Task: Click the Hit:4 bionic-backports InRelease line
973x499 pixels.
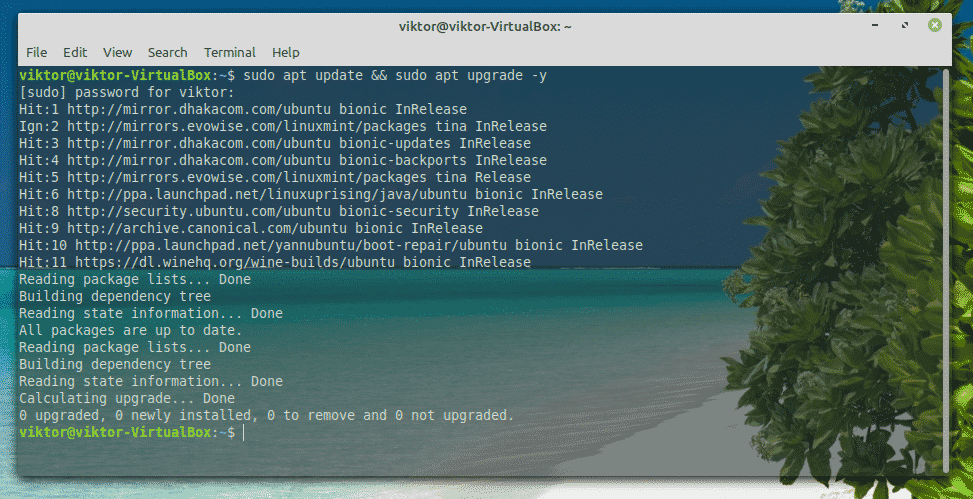Action: pyautogui.click(x=282, y=161)
